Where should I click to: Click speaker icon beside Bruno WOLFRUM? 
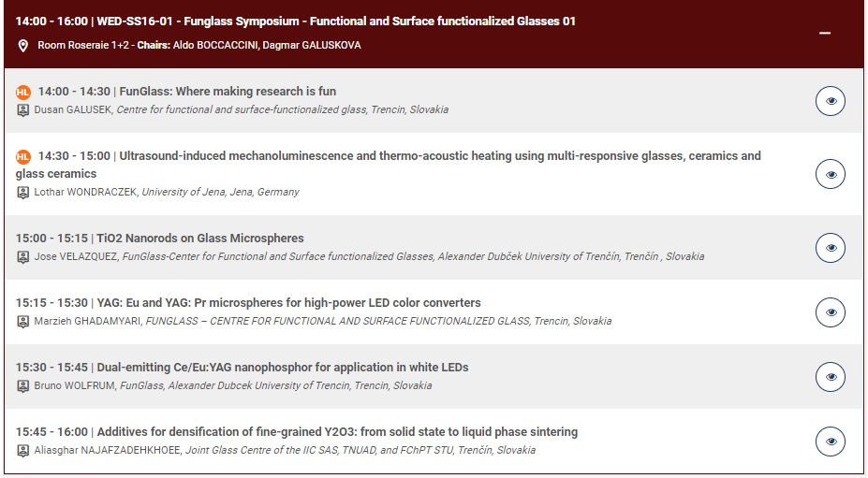(22, 385)
